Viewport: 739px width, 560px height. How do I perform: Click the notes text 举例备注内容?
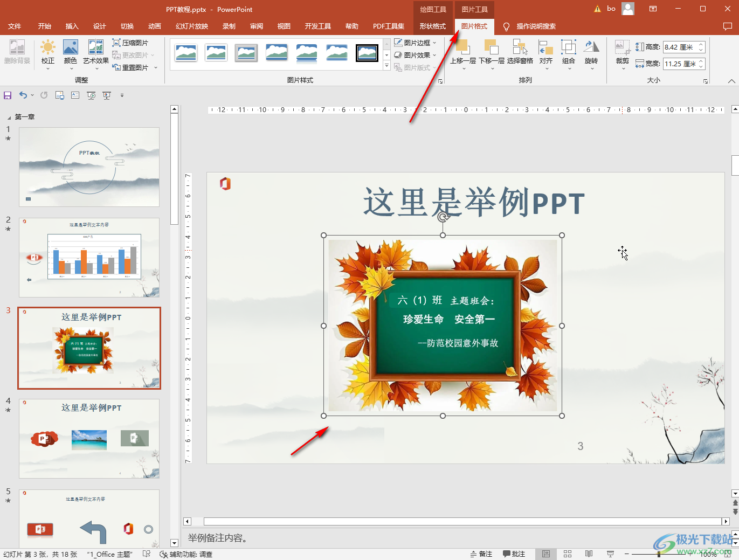click(218, 538)
